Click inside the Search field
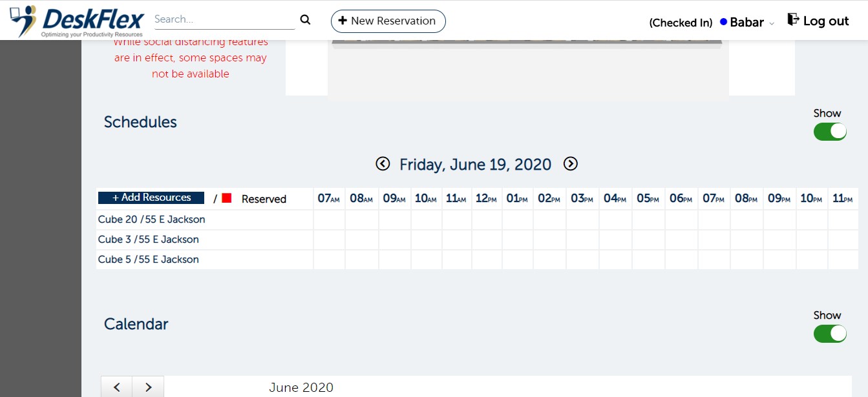This screenshot has height=397, width=868. point(224,19)
